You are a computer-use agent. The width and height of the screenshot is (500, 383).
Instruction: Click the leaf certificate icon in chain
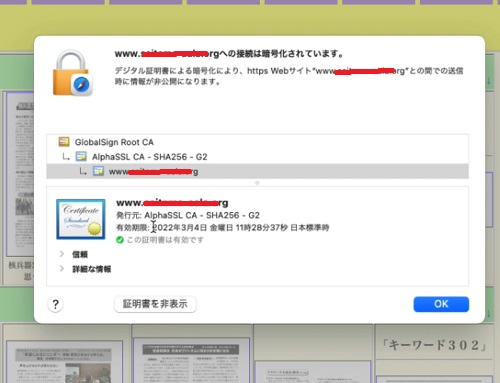(98, 171)
